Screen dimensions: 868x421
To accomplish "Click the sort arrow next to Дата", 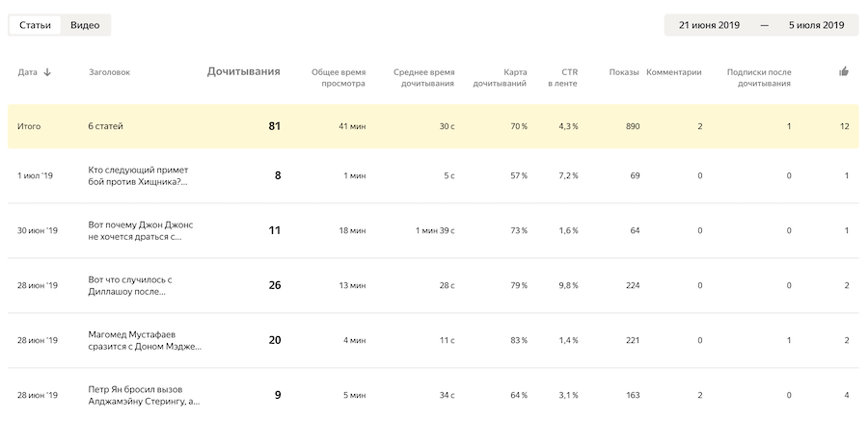I will (47, 72).
